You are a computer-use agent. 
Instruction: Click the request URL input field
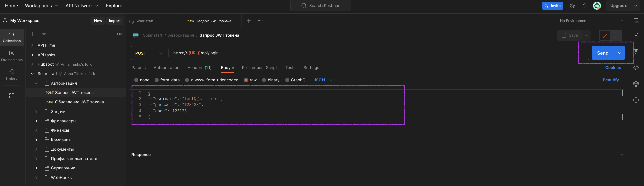[370, 53]
